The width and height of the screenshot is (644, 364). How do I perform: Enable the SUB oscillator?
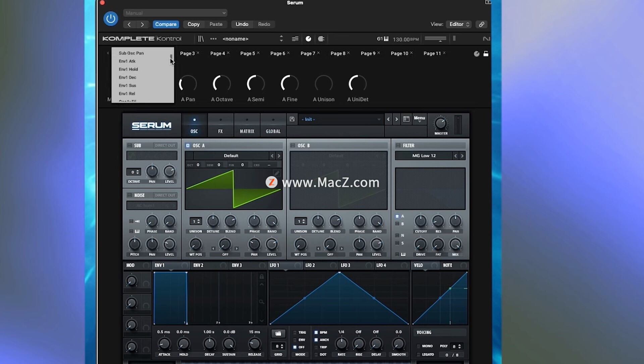pyautogui.click(x=129, y=146)
